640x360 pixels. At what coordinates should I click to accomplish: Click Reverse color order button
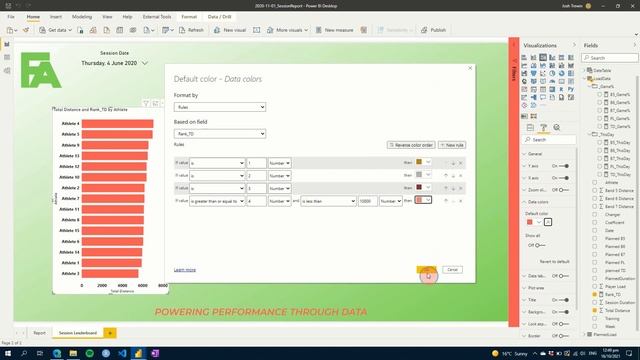411,145
